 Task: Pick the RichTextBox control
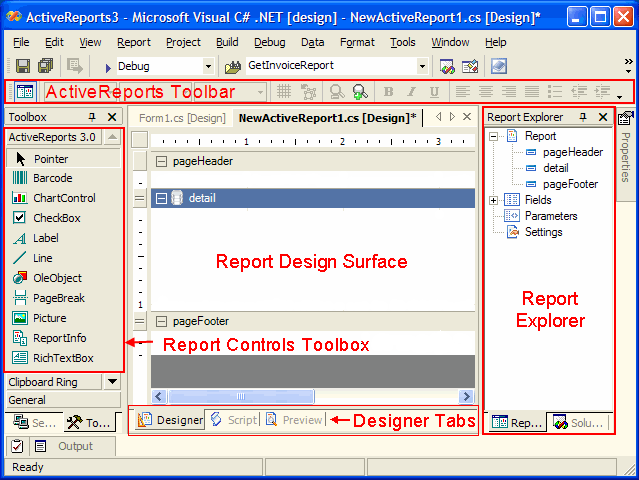[62, 358]
